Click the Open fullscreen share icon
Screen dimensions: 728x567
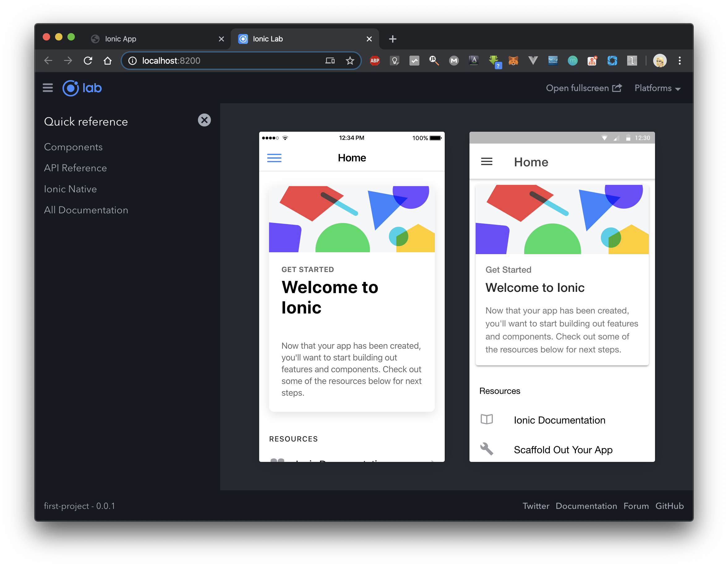click(617, 88)
